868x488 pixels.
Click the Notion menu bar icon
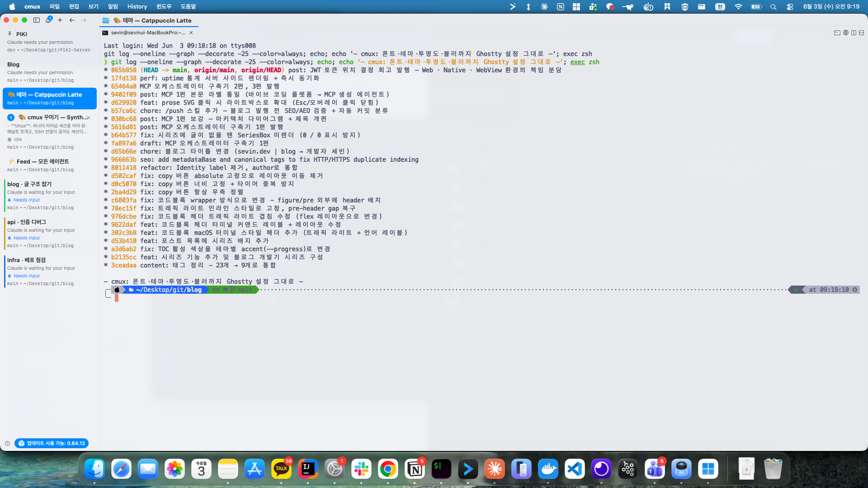(x=561, y=6)
